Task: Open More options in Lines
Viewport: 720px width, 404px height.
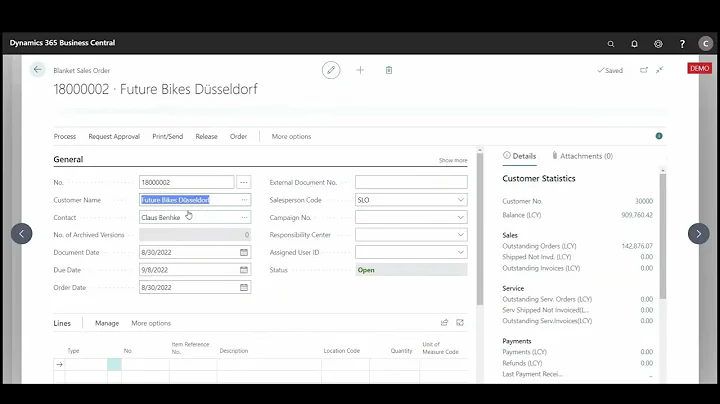Action: click(151, 323)
